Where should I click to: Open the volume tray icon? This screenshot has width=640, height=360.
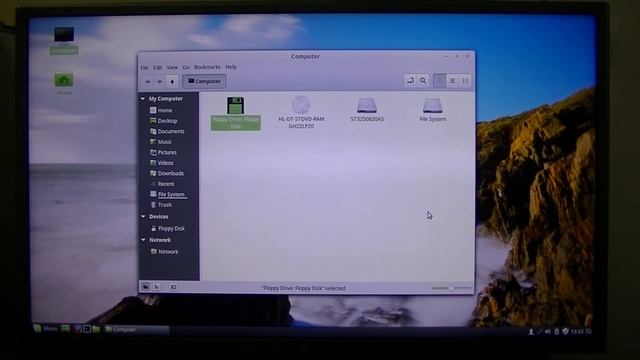click(x=548, y=332)
